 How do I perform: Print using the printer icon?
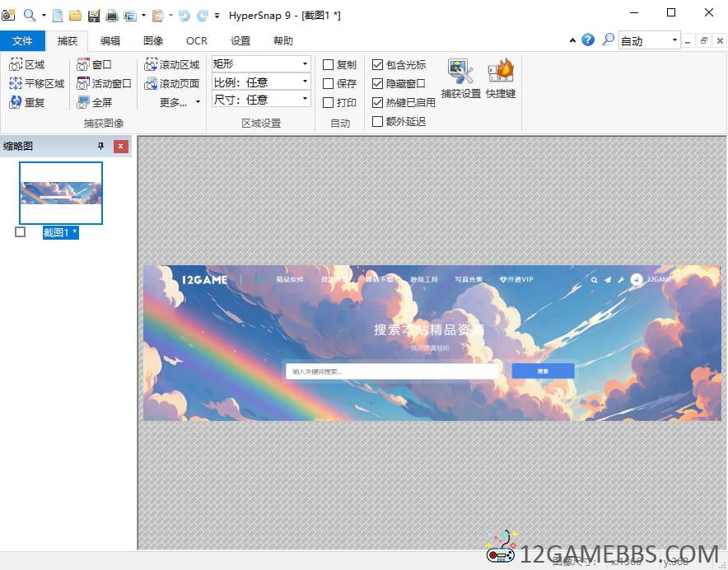point(112,16)
